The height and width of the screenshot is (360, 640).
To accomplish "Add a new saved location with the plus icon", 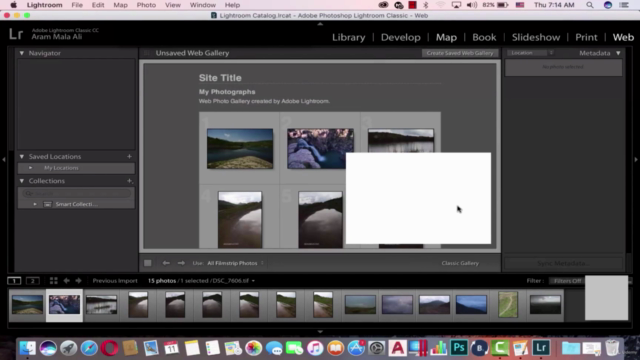I will (x=129, y=156).
